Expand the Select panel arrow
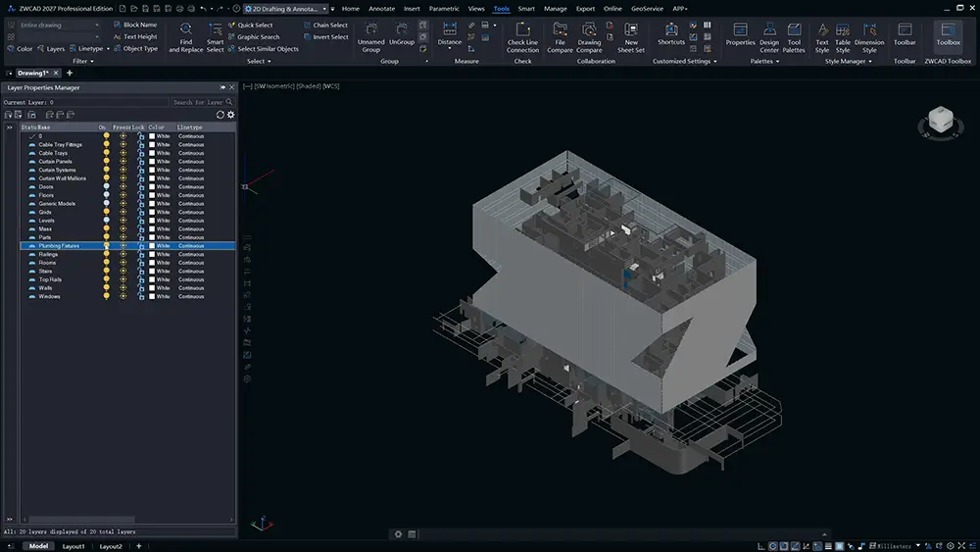The width and height of the screenshot is (980, 552). click(269, 61)
